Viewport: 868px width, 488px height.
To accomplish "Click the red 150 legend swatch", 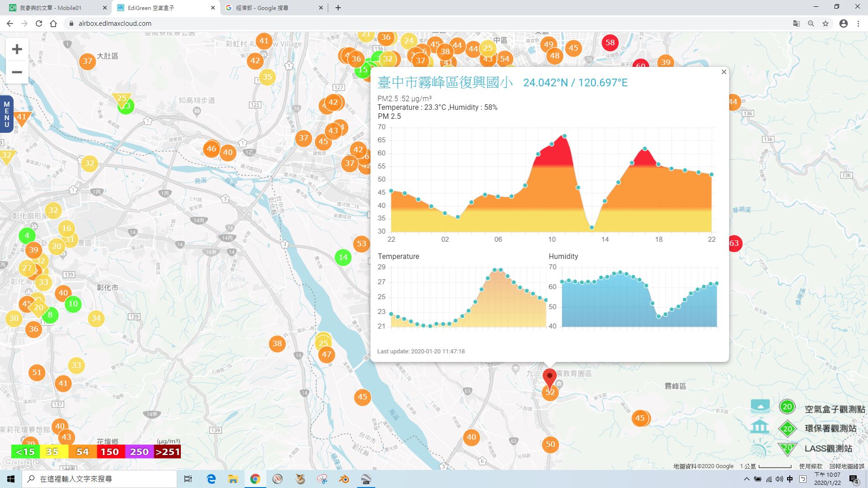I will click(110, 452).
